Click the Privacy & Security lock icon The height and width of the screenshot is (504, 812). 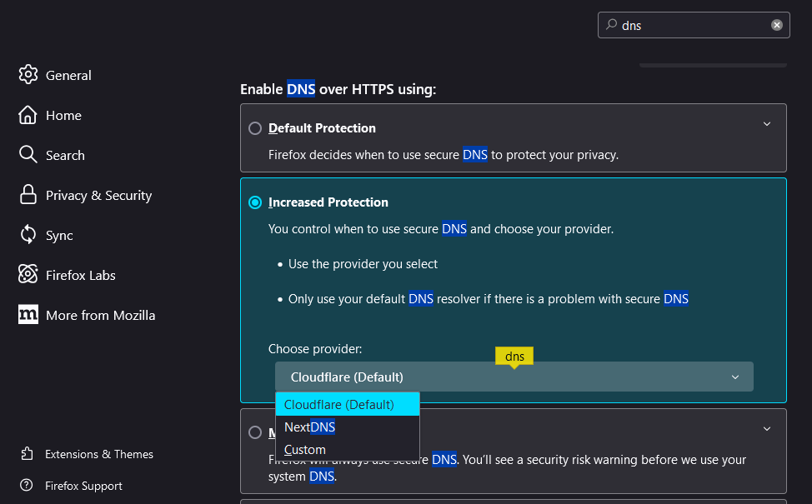click(x=28, y=195)
